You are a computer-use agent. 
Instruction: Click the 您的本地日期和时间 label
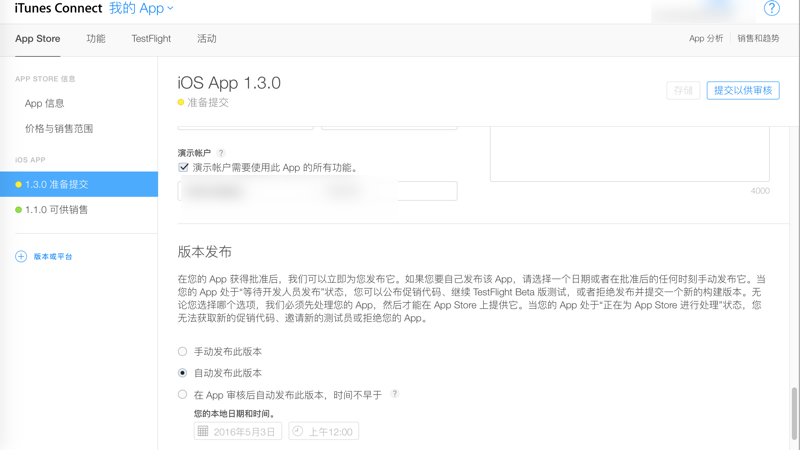pos(234,413)
